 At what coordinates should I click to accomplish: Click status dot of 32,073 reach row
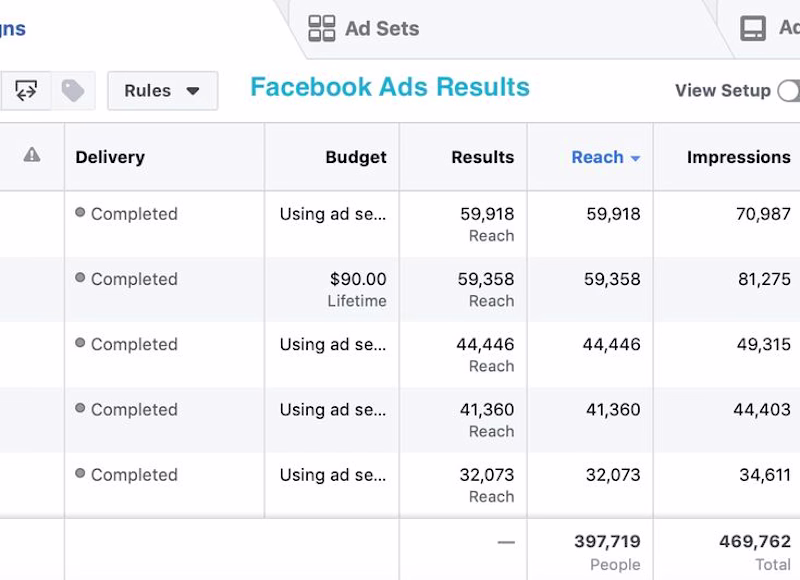point(80,474)
